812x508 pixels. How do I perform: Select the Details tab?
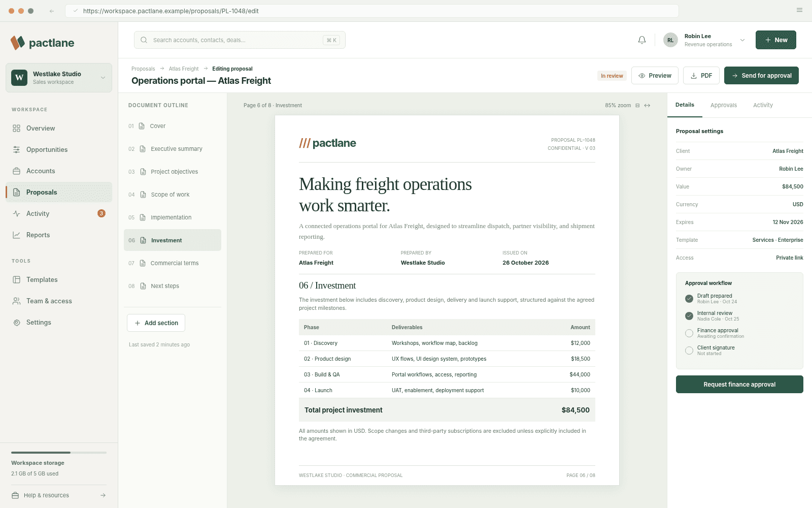tap(685, 105)
